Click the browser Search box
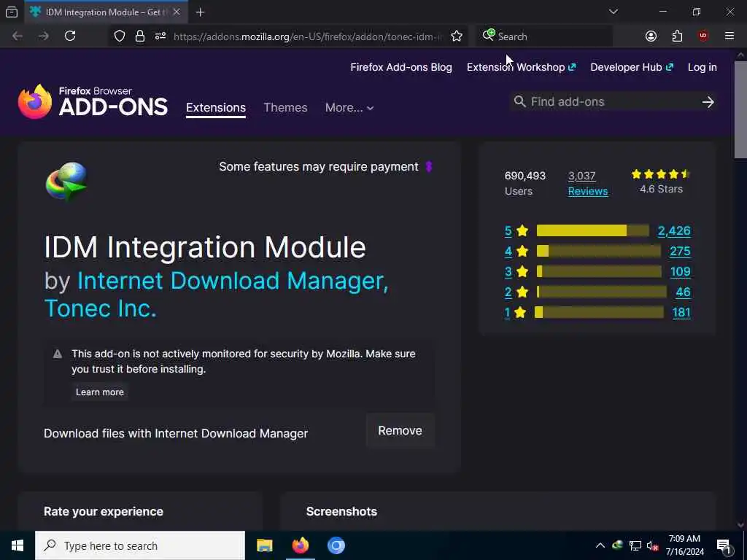The image size is (747, 560). [544, 36]
